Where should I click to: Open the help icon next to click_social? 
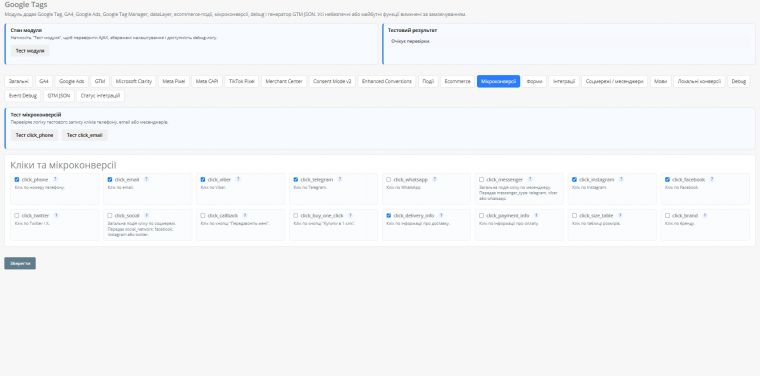click(146, 215)
